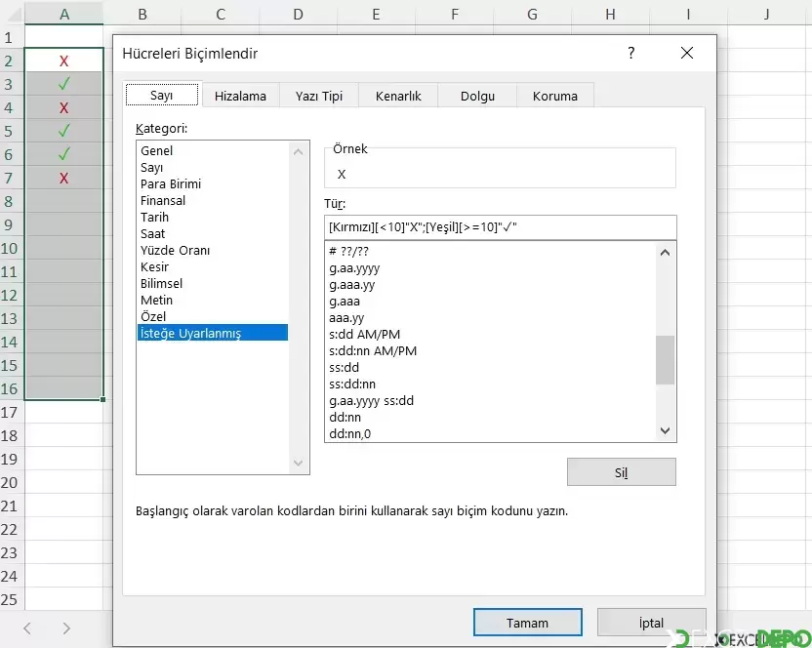The height and width of the screenshot is (648, 812).
Task: Click the Tür format code input field
Action: tap(501, 226)
